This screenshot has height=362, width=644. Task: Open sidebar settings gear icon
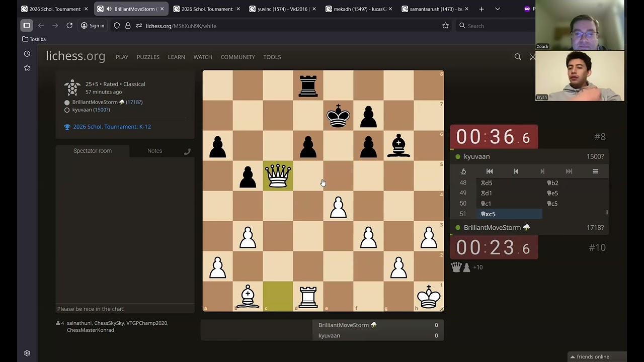click(x=27, y=353)
